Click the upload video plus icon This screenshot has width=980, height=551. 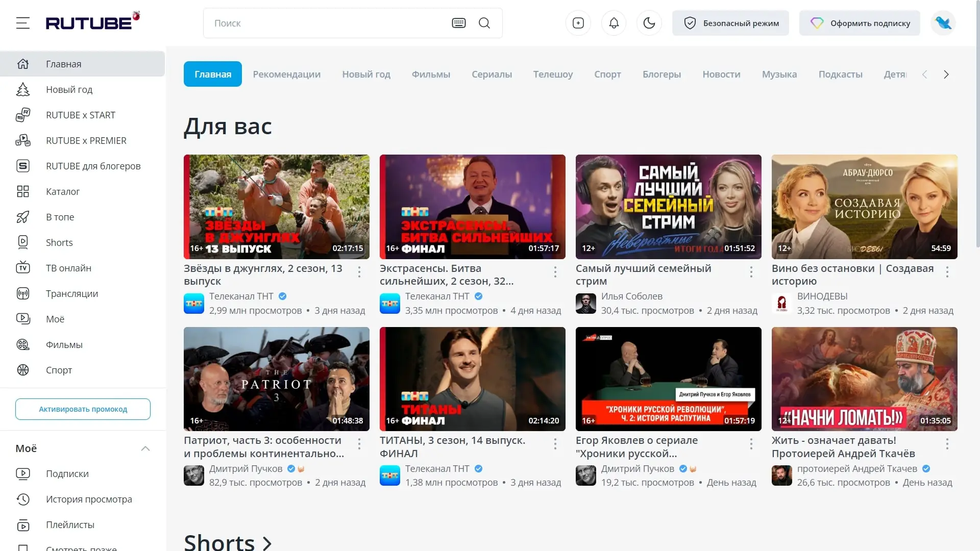tap(578, 23)
